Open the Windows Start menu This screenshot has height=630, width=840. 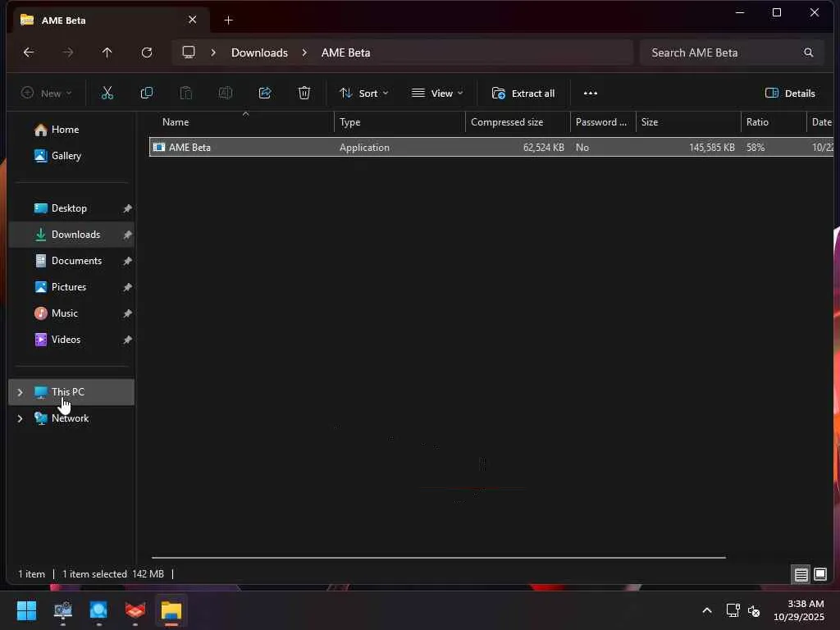(x=26, y=610)
